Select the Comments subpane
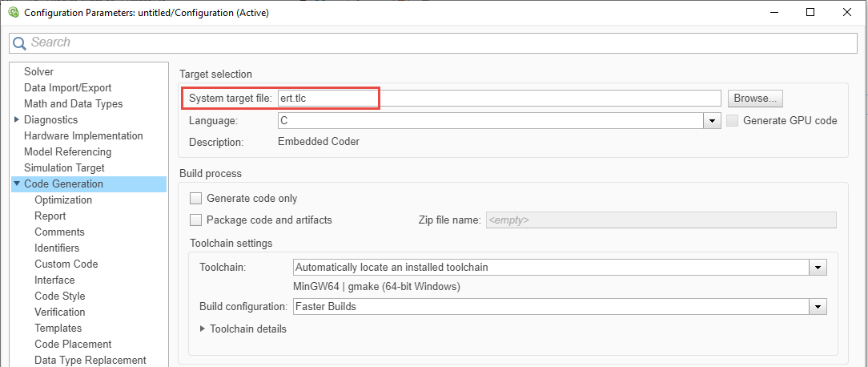868x367 pixels. tap(59, 232)
